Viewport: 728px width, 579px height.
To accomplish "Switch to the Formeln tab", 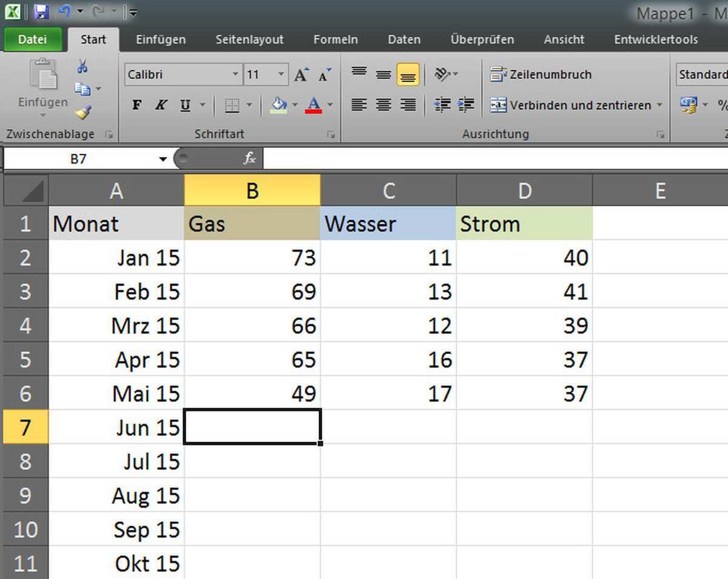I will 335,39.
